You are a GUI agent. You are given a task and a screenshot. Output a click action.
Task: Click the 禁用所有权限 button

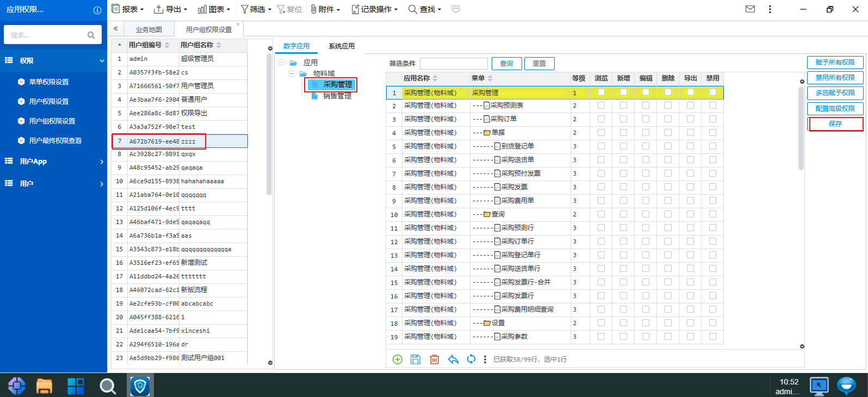[835, 78]
